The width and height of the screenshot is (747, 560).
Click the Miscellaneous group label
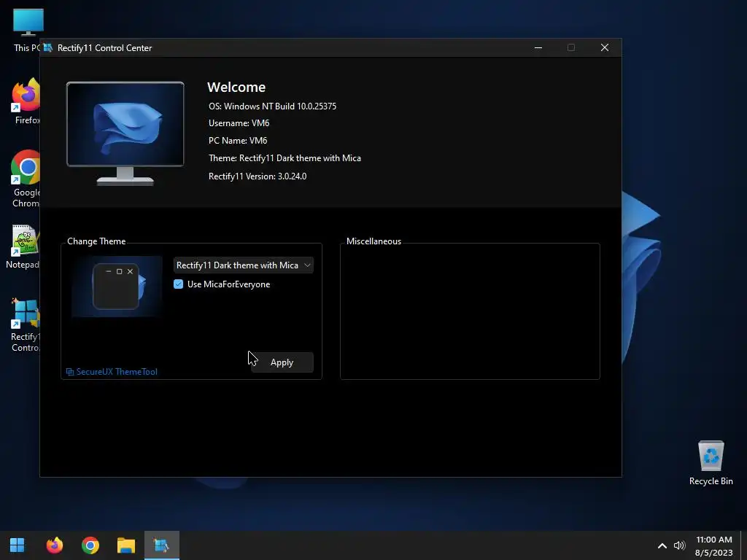(373, 241)
